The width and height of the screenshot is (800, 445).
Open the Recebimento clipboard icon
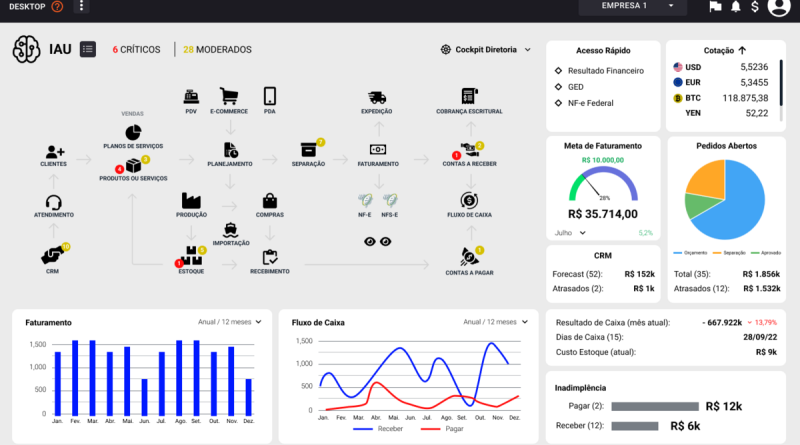[270, 257]
